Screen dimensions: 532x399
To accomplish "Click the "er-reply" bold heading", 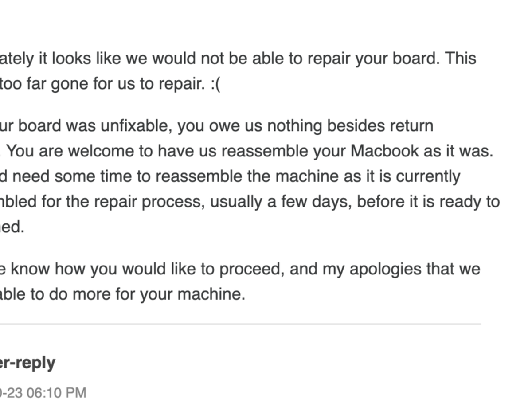I will tap(27, 363).
